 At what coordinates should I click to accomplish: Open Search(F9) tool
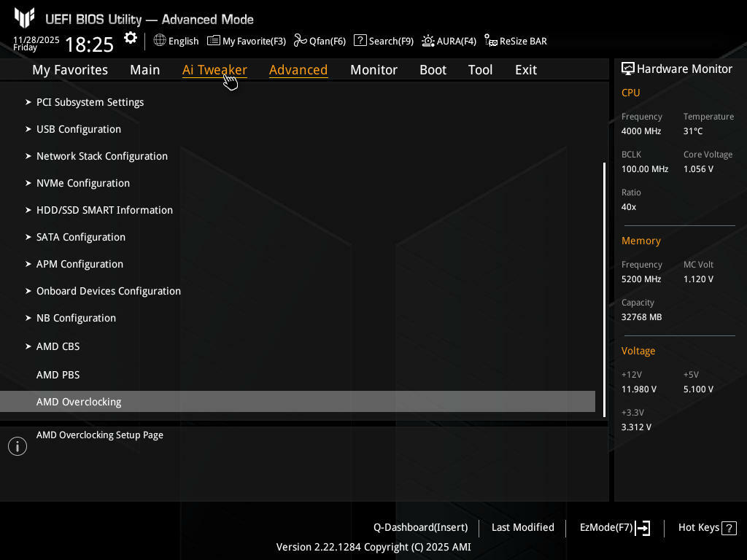pyautogui.click(x=384, y=41)
